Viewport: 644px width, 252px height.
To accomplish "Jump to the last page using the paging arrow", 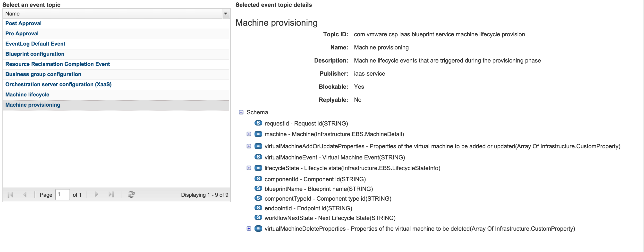I will point(111,194).
